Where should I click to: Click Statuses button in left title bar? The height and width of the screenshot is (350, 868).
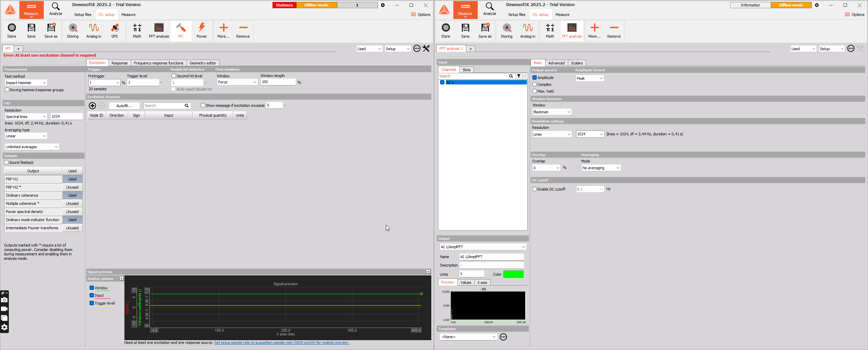[284, 5]
